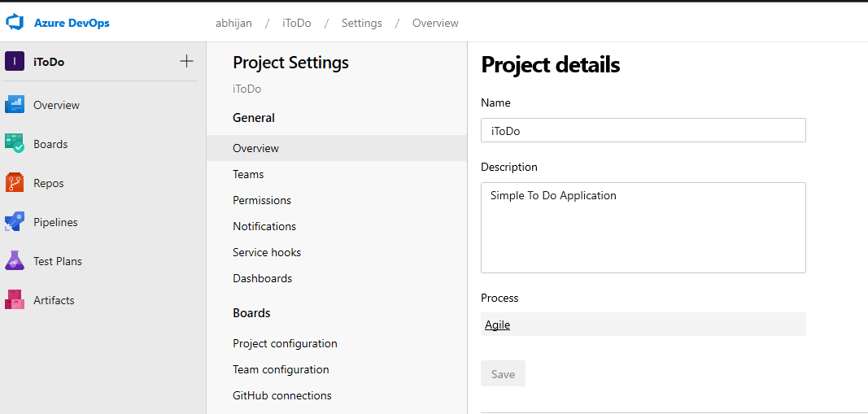Go to abhijan organization breadcrumb

click(x=233, y=24)
